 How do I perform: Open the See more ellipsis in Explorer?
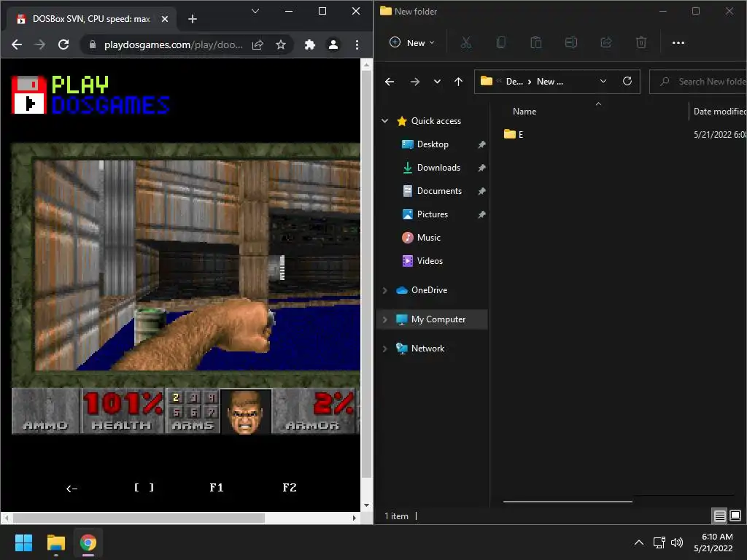point(678,43)
